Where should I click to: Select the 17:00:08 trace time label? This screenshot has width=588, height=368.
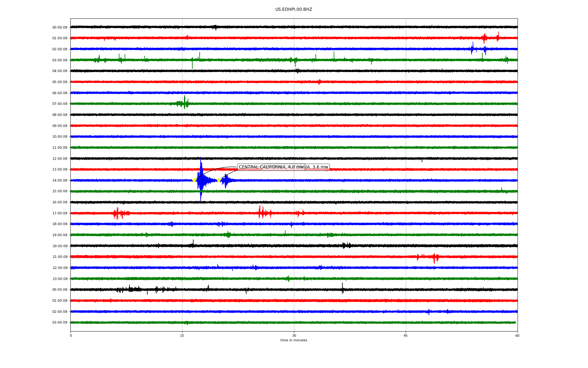pos(60,213)
